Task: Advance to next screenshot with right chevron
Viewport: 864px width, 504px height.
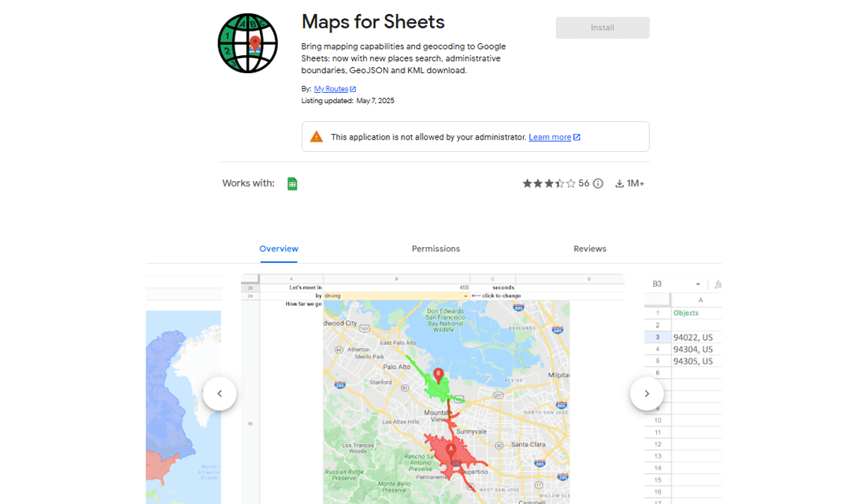Action: click(647, 393)
